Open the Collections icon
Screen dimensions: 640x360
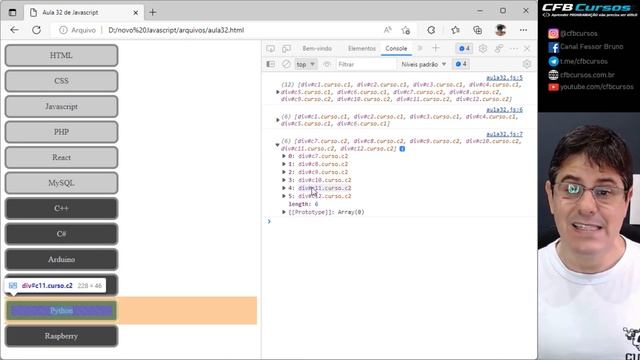[477, 30]
